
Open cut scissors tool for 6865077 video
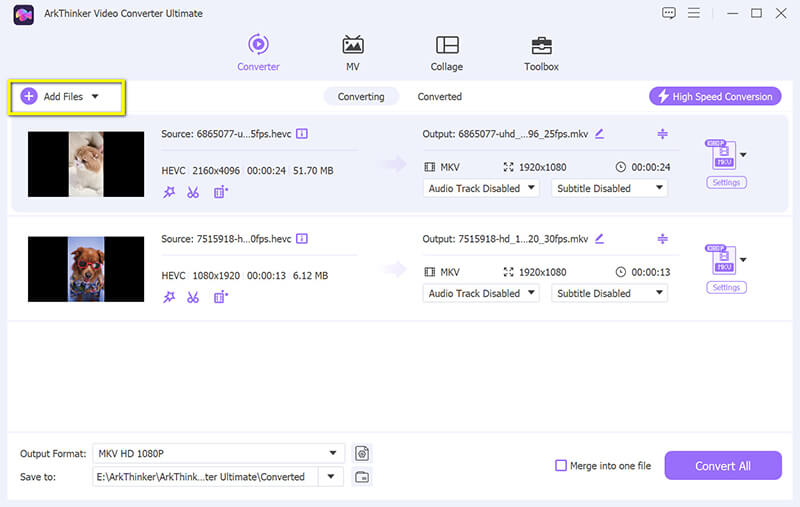(193, 192)
